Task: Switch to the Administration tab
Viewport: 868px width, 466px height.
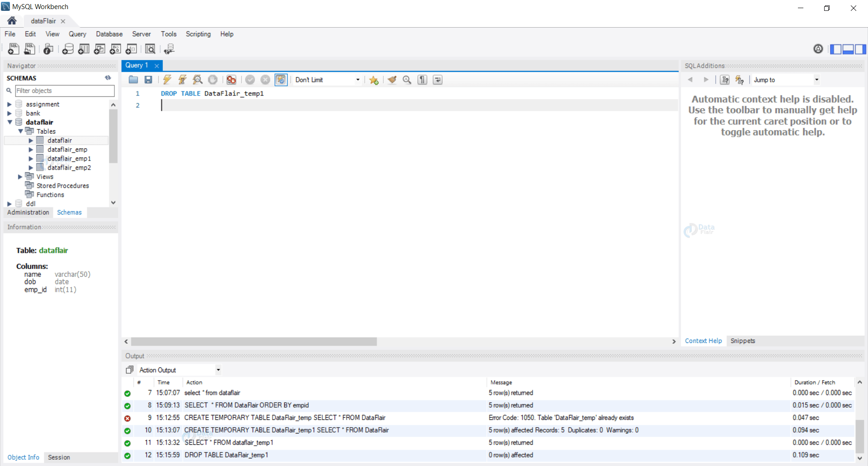Action: (28, 212)
